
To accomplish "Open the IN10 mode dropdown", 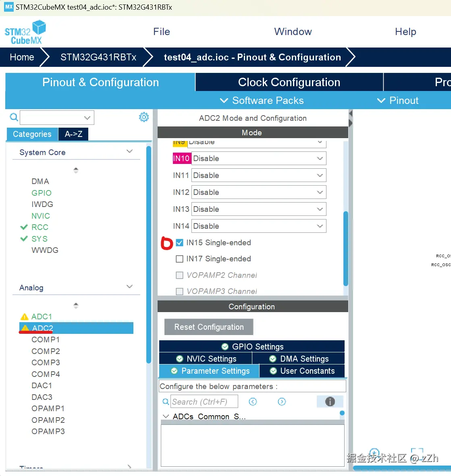I will (x=258, y=158).
